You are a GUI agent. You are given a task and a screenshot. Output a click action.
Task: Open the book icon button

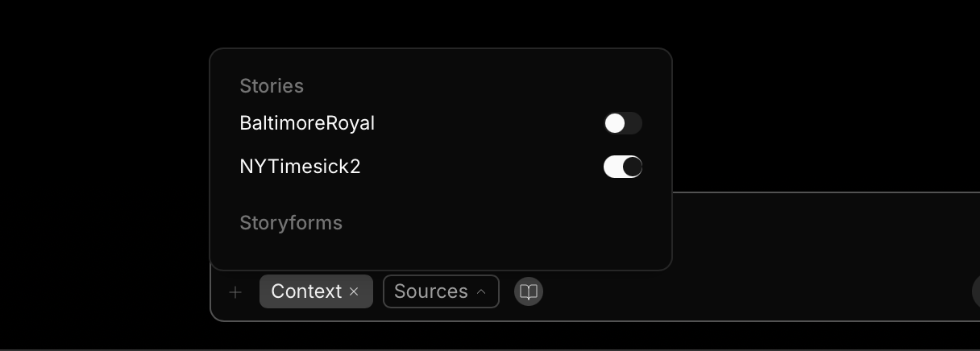529,291
